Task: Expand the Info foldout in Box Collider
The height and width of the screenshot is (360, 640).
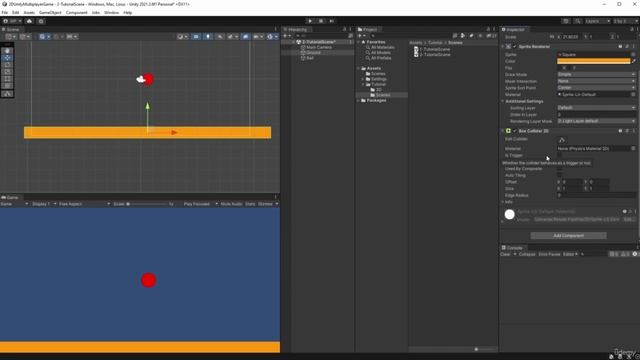Action: tap(503, 202)
